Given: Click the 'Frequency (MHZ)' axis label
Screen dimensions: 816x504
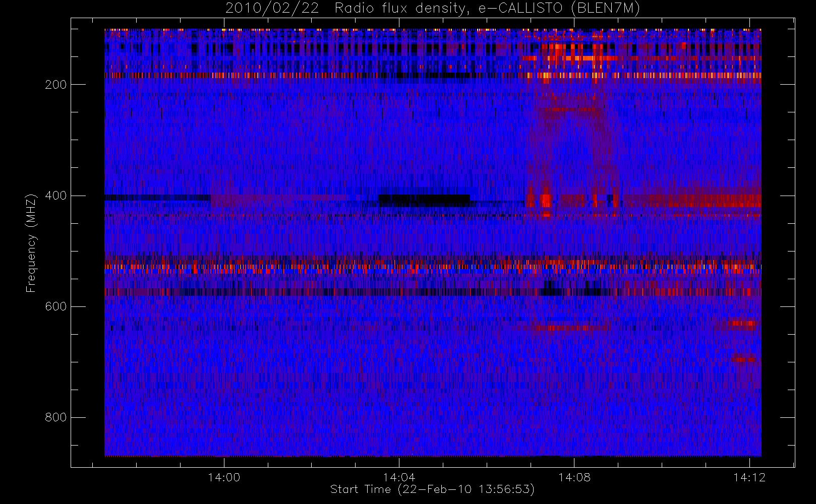Looking at the screenshot, I should (31, 243).
